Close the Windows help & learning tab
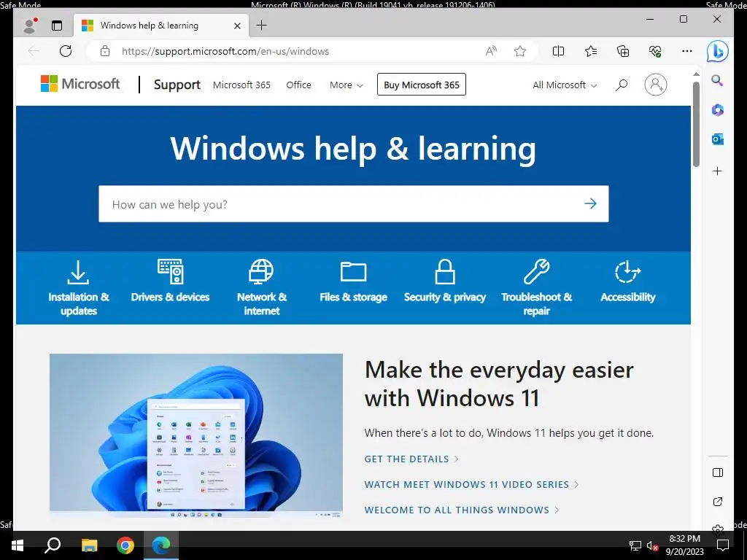The image size is (747, 560). 237,26
